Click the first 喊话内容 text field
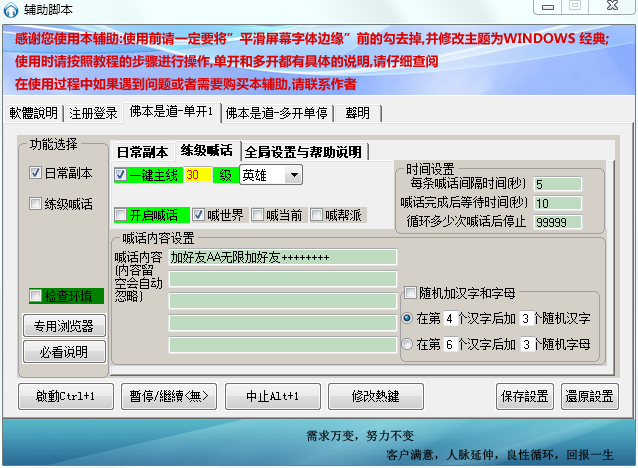Image resolution: width=638 pixels, height=468 pixels. click(x=282, y=257)
